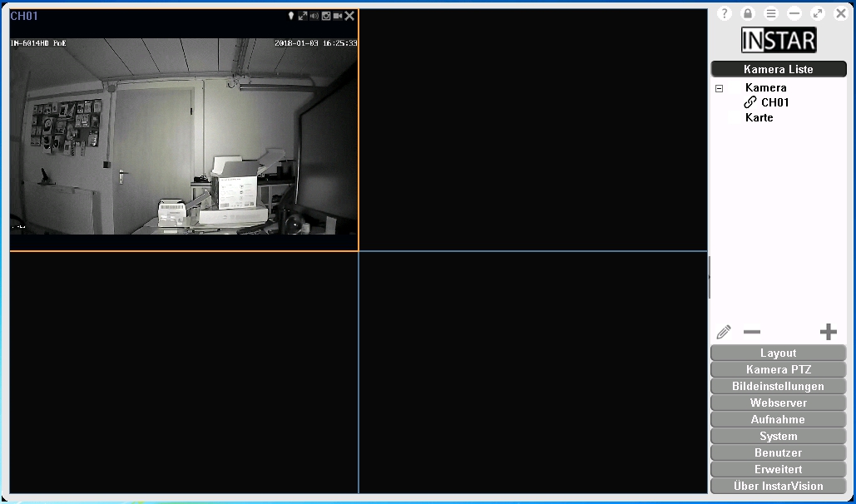
Task: Click the light bulb icon on CH01
Action: tap(291, 16)
